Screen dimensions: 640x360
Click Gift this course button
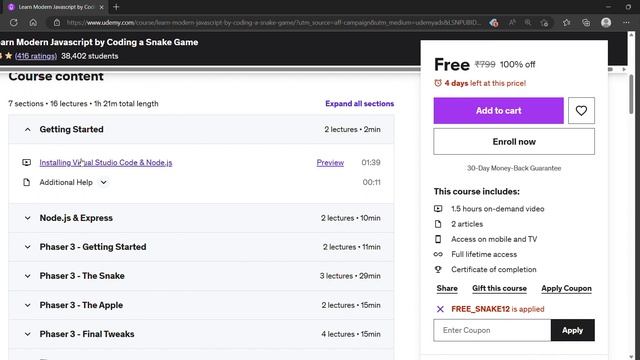click(499, 288)
